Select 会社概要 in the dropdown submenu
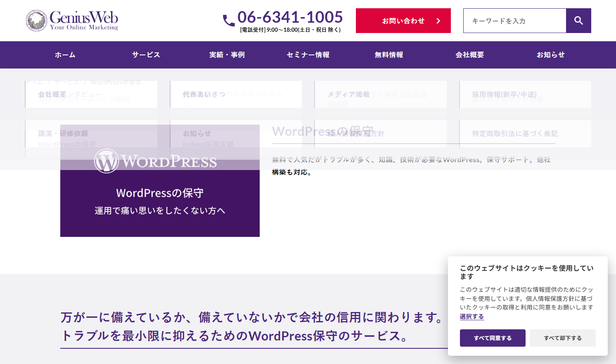 (91, 95)
